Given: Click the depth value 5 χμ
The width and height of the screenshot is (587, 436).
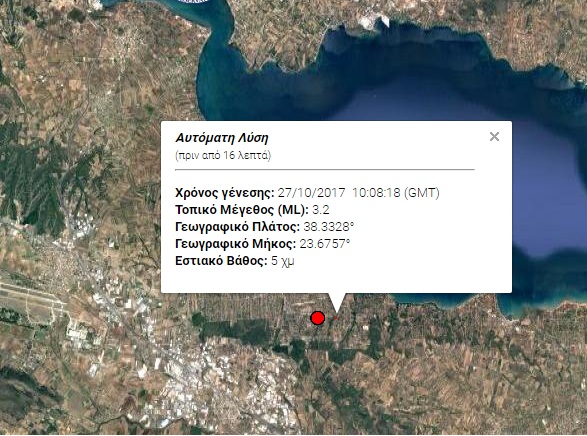Looking at the screenshot, I should (283, 261).
